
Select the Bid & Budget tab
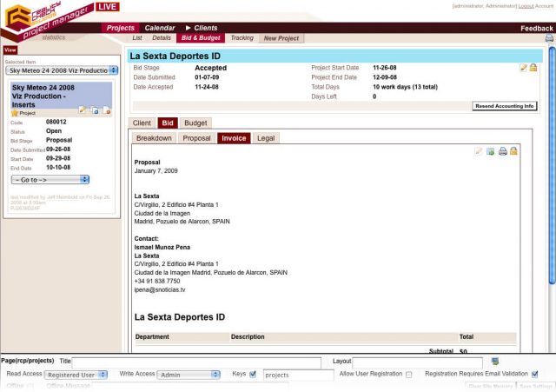[201, 38]
